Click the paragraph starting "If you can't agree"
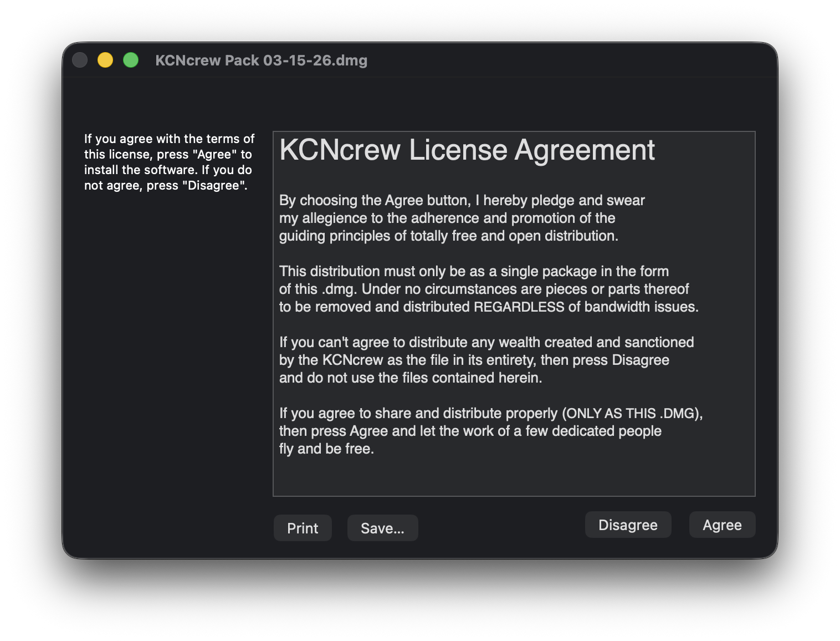 (486, 359)
